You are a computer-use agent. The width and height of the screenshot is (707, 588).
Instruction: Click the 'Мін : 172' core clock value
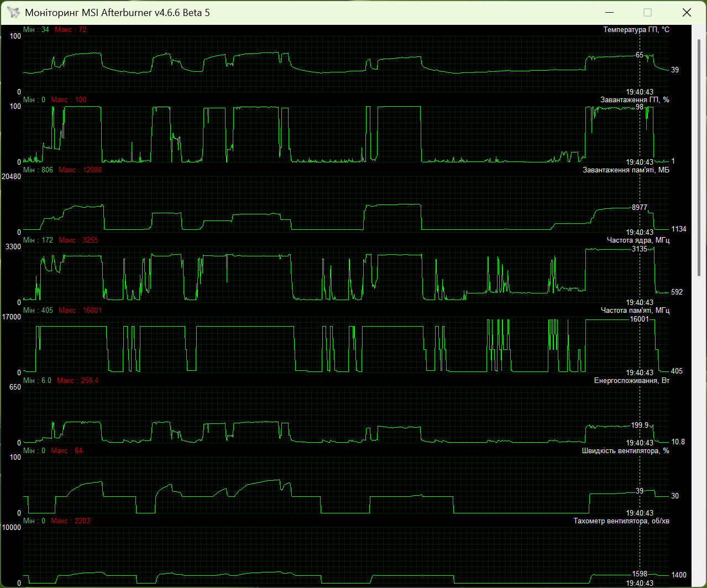(38, 240)
